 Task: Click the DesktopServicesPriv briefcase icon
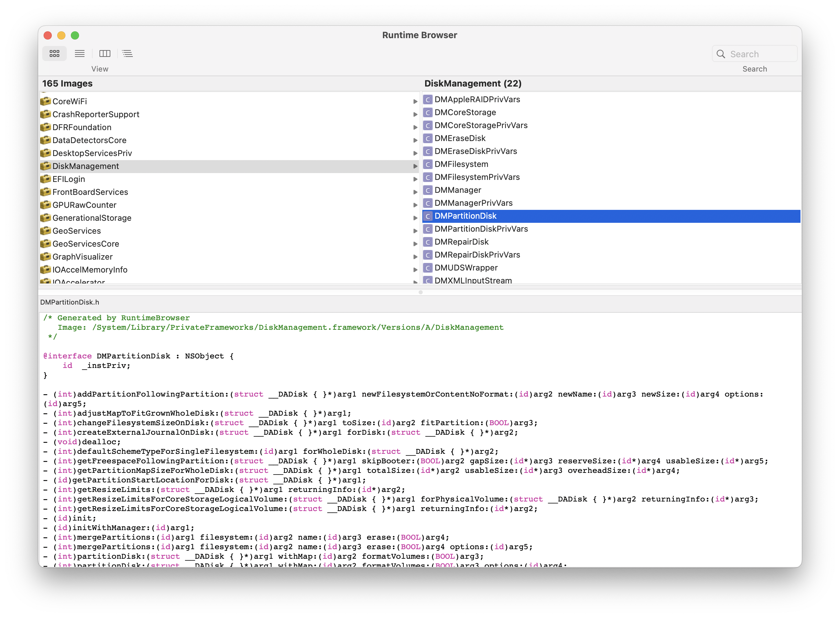coord(46,153)
